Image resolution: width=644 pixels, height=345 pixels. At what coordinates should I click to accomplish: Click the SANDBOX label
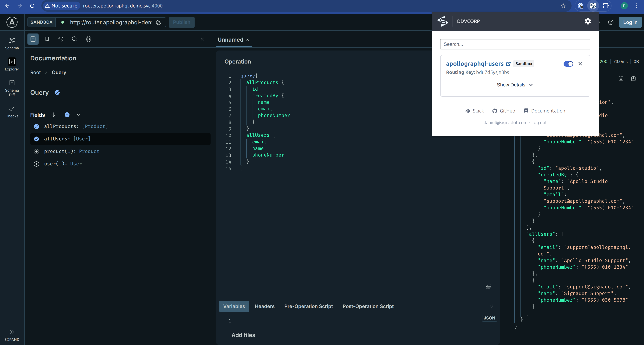click(42, 22)
